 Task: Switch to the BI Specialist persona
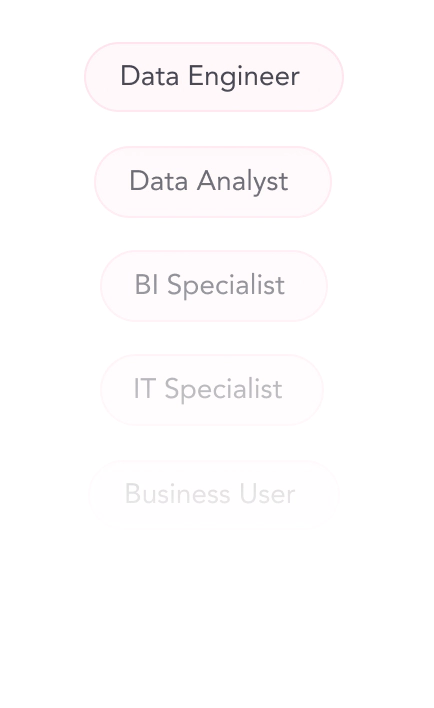pyautogui.click(x=214, y=286)
